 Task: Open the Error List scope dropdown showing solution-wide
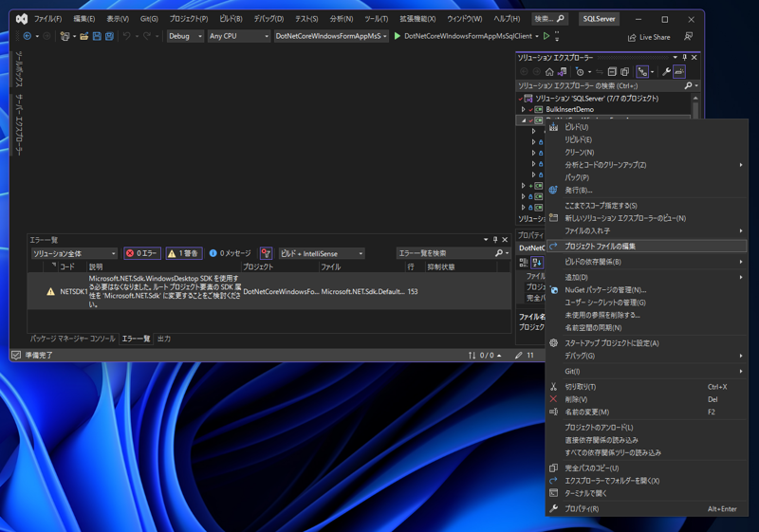pos(75,253)
